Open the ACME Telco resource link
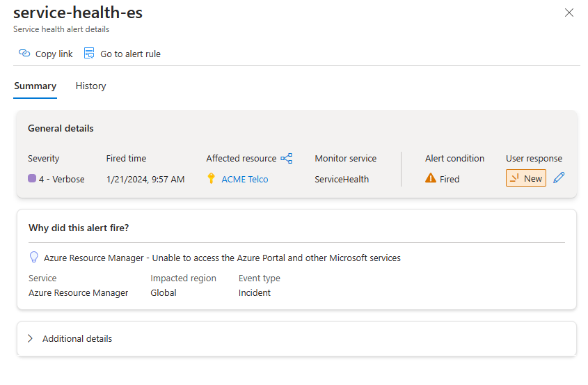Viewport: 588px width, 385px height. (x=244, y=179)
